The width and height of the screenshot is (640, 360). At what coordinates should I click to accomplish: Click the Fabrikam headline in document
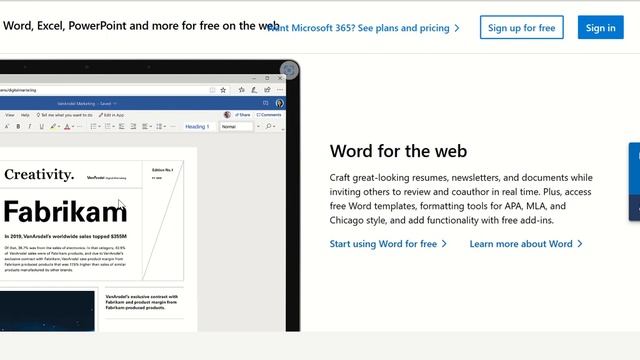click(x=65, y=212)
